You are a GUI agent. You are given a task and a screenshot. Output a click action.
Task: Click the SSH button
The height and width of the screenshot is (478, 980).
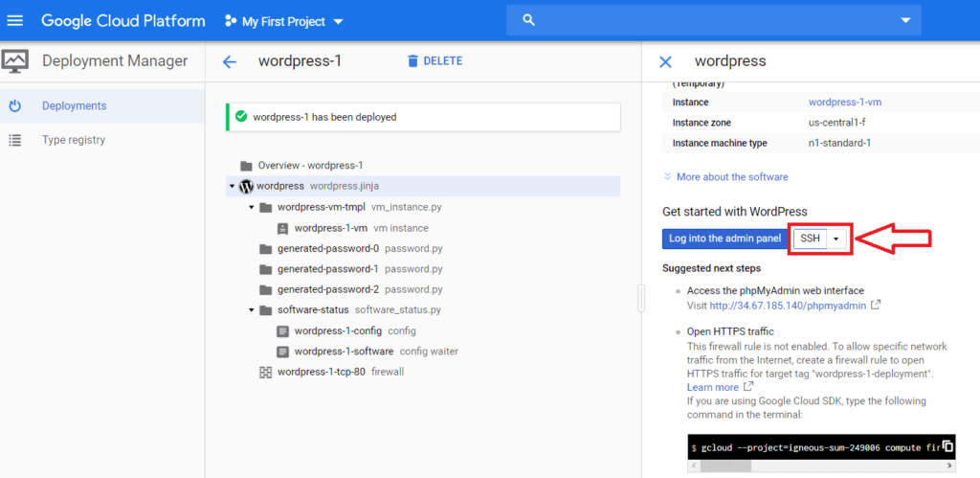pos(810,239)
